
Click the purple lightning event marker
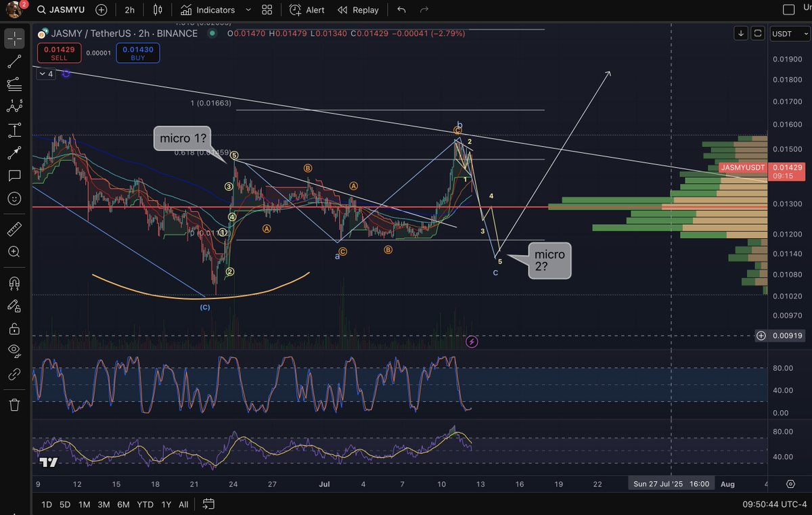[472, 342]
